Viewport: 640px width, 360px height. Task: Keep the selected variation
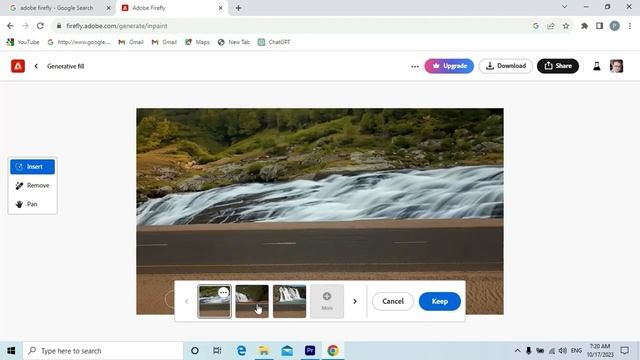point(440,301)
